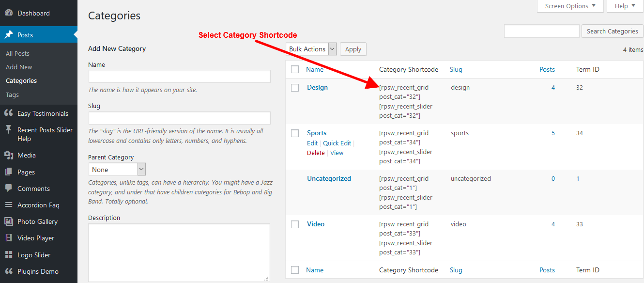Viewport: 644px width, 283px height.
Task: Open Easy Testimonials quote icon
Action: (x=9, y=113)
